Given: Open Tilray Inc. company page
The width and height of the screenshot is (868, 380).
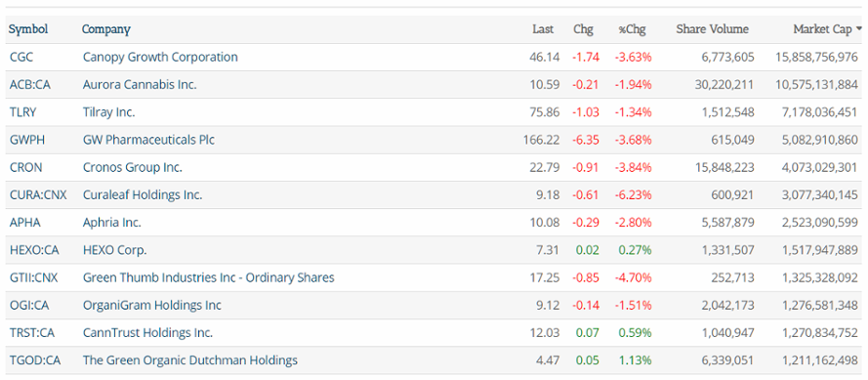Looking at the screenshot, I should [x=108, y=112].
